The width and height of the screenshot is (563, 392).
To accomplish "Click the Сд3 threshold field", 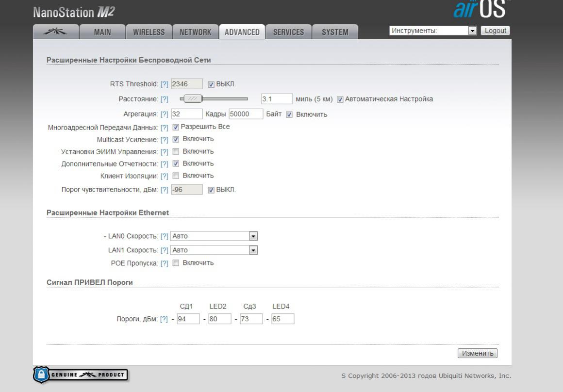I will 251,319.
